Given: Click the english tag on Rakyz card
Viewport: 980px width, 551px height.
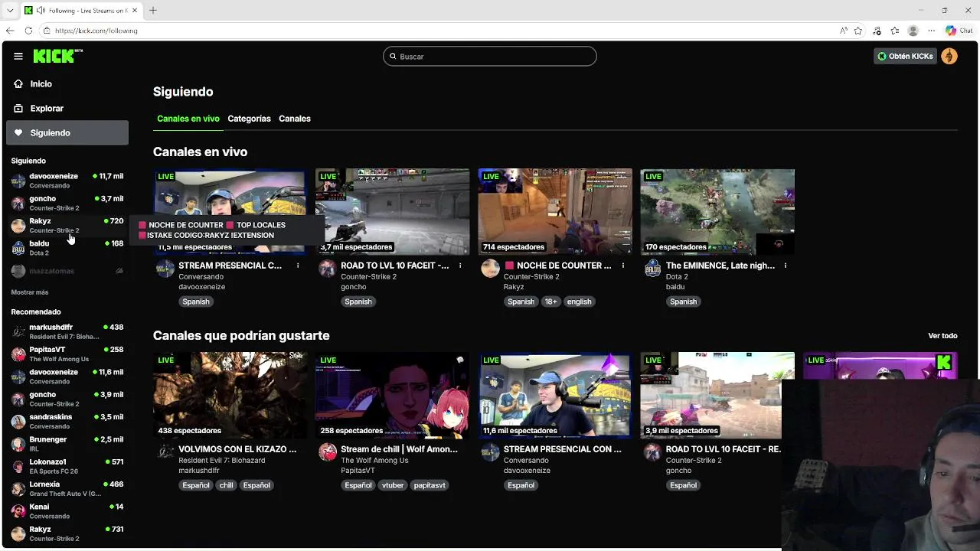Looking at the screenshot, I should (579, 302).
